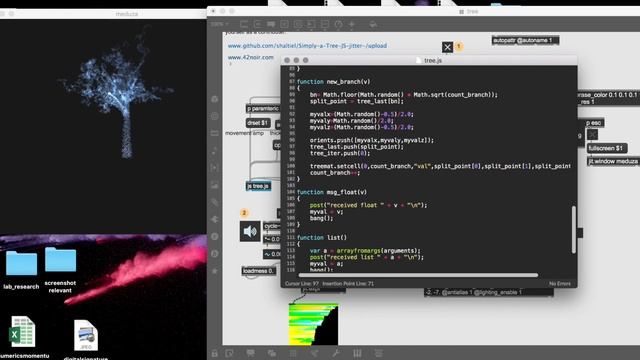Image resolution: width=640 pixels, height=360 pixels.
Task: Click the tree.js document icon in editor title
Action: tap(418, 60)
